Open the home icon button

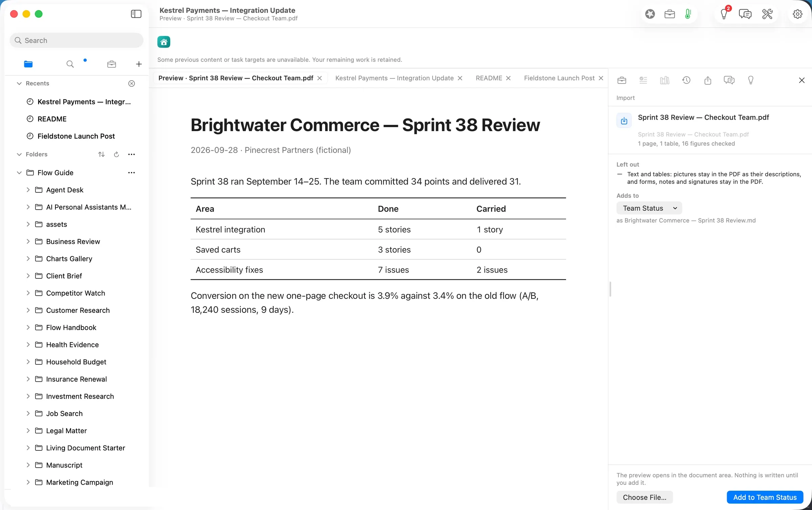[x=164, y=42]
